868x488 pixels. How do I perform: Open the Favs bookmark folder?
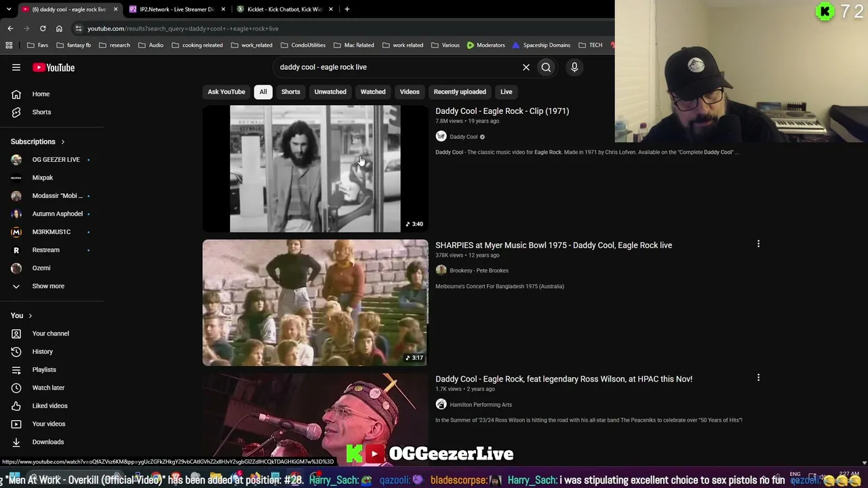(x=37, y=45)
